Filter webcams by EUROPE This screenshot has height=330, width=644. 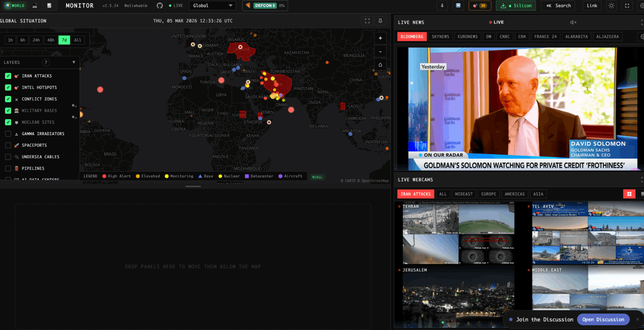coord(488,194)
